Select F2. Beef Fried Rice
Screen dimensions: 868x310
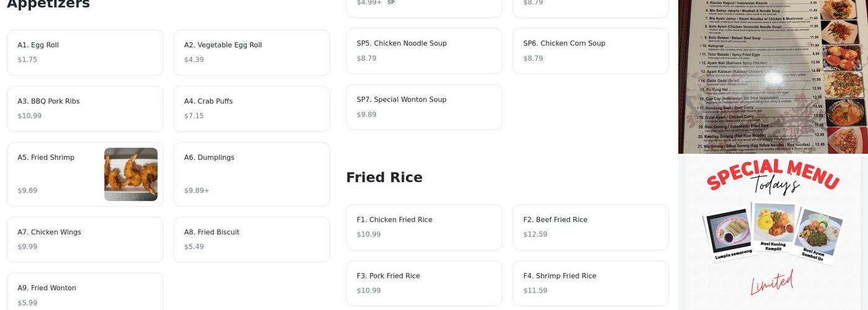(590, 228)
